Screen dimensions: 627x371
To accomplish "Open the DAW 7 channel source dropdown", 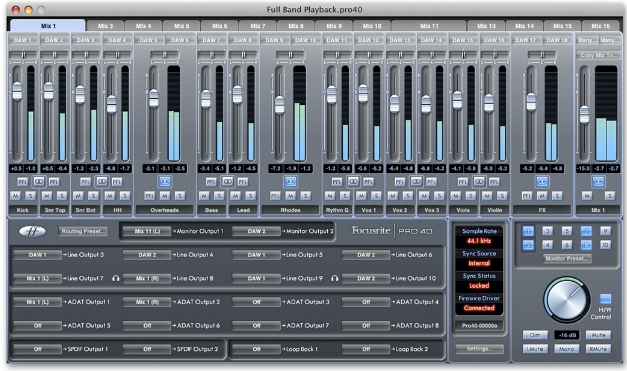I will coord(212,40).
